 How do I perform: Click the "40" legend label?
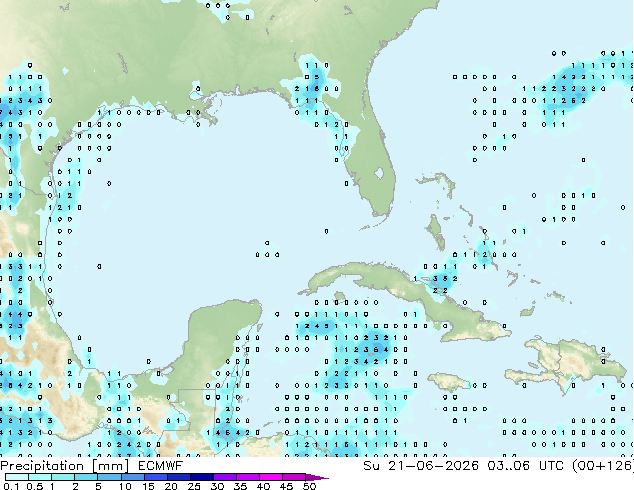pyautogui.click(x=263, y=486)
